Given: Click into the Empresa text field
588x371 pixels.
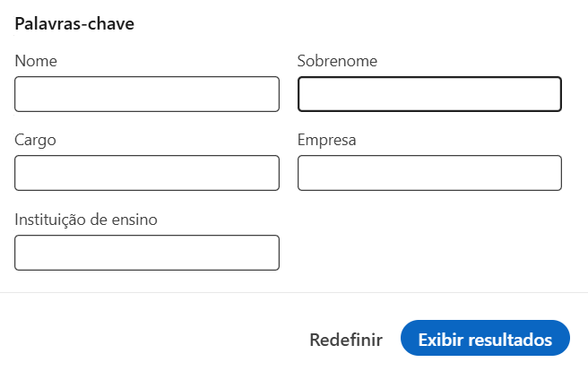Looking at the screenshot, I should (x=429, y=173).
